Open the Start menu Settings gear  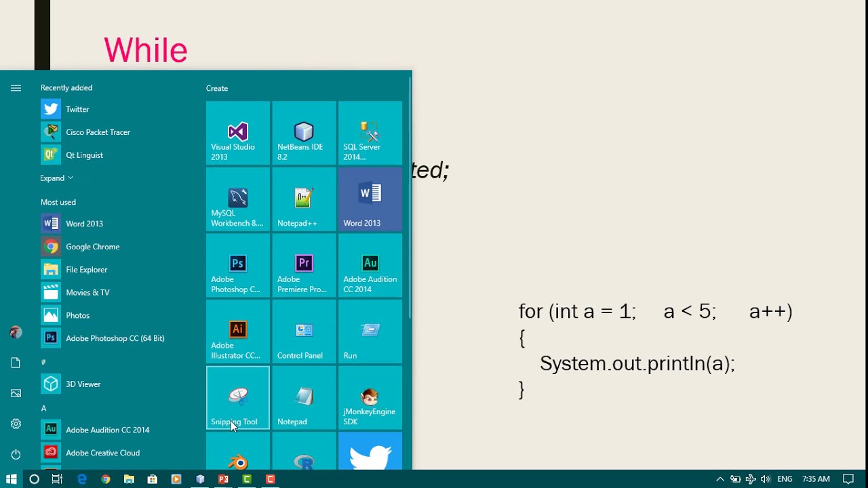(x=16, y=424)
